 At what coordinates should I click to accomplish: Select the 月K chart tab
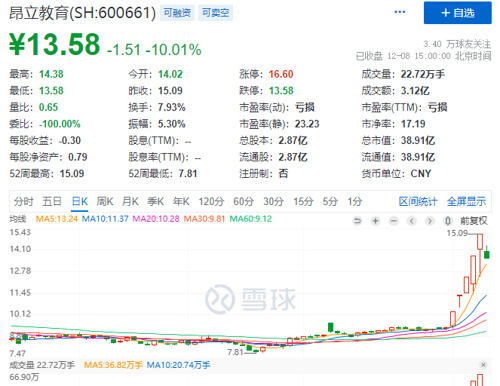coord(130,201)
